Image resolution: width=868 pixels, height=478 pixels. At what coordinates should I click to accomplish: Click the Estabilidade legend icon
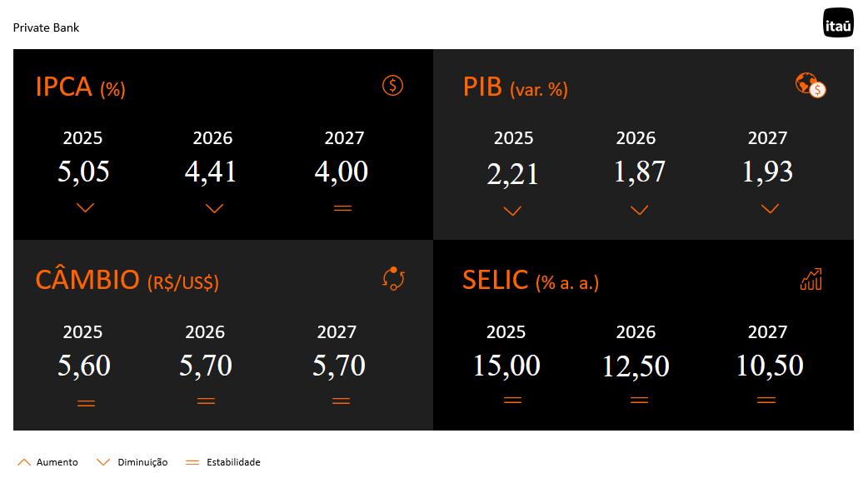click(x=192, y=462)
